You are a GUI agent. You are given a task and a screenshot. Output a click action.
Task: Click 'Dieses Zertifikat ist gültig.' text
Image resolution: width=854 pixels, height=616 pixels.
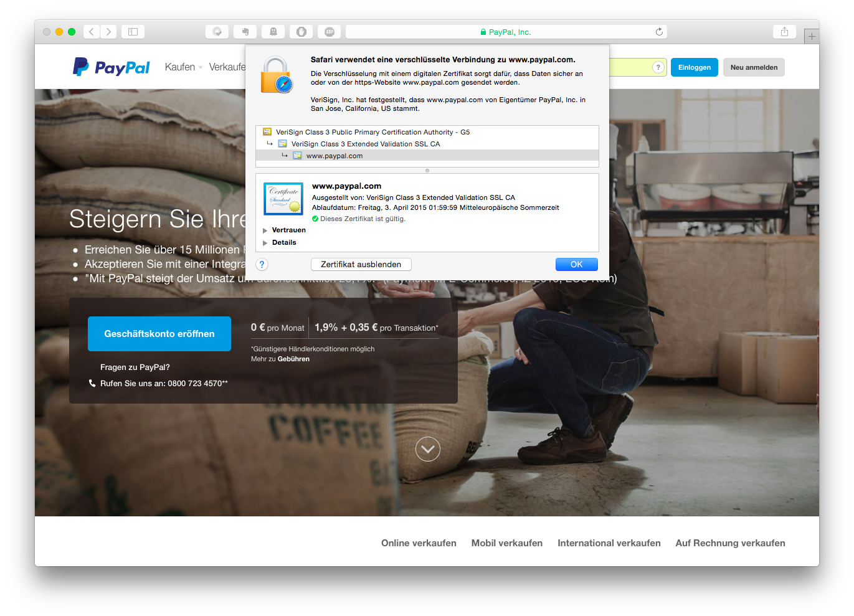[363, 219]
